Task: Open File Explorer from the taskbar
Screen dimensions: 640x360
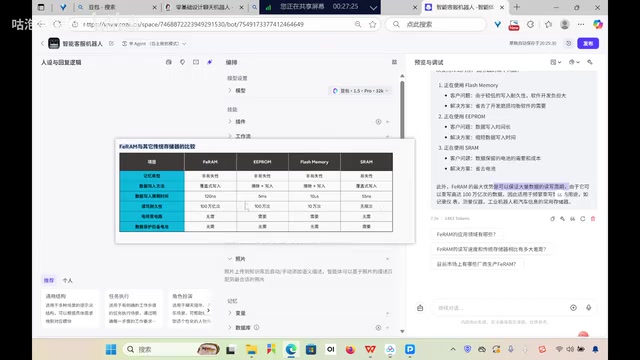Action: pyautogui.click(x=251, y=349)
